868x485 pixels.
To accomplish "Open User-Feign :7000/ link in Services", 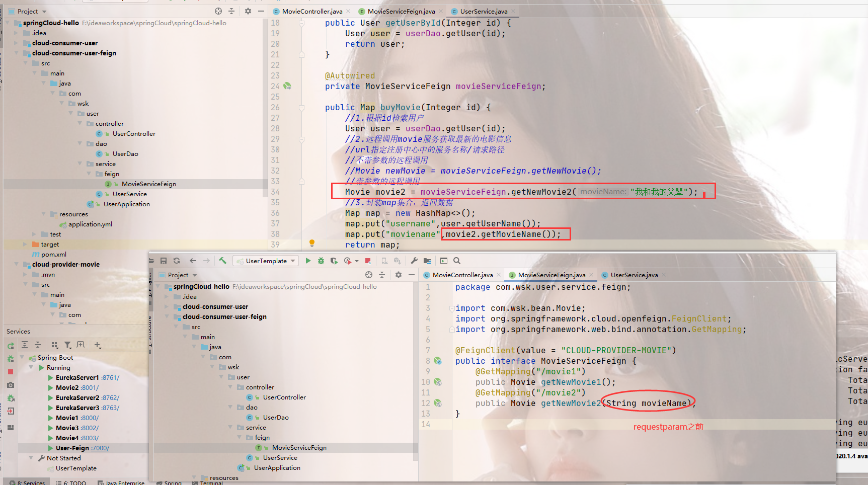I will click(x=100, y=448).
